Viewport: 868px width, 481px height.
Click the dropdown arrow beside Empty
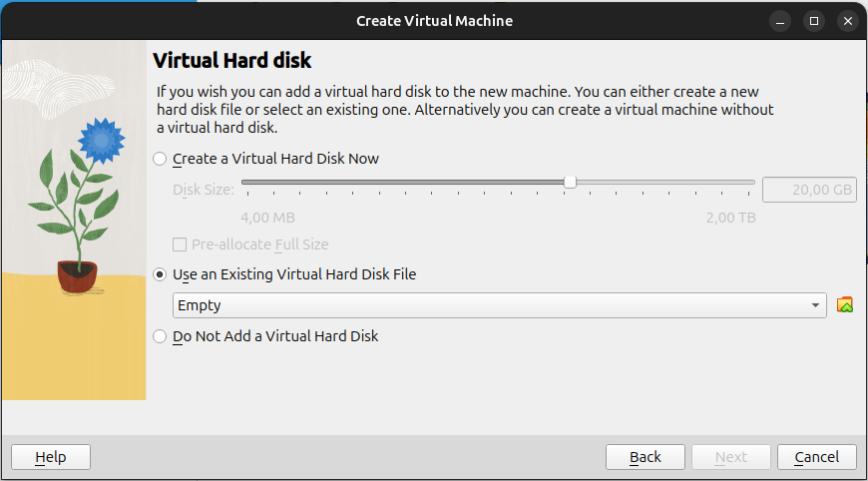816,305
